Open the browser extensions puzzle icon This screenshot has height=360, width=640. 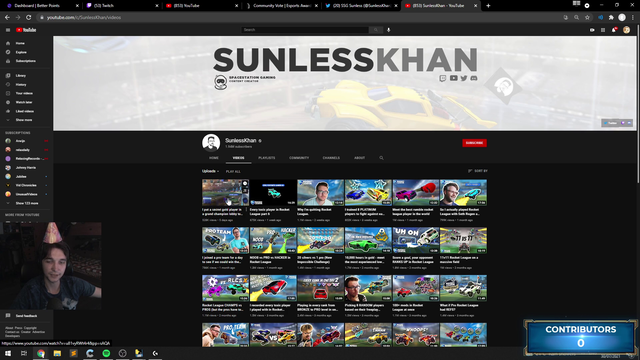click(x=611, y=18)
